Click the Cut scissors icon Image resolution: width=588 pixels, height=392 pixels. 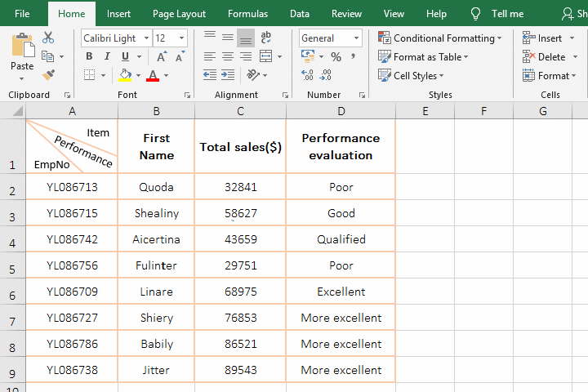click(x=48, y=38)
